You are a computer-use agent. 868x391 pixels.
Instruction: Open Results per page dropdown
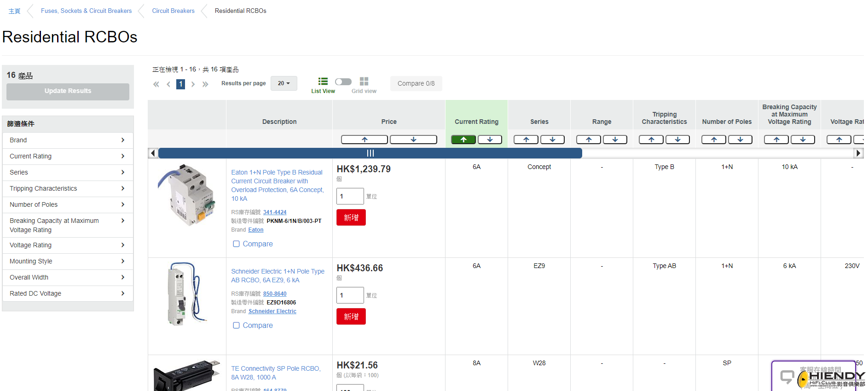284,83
